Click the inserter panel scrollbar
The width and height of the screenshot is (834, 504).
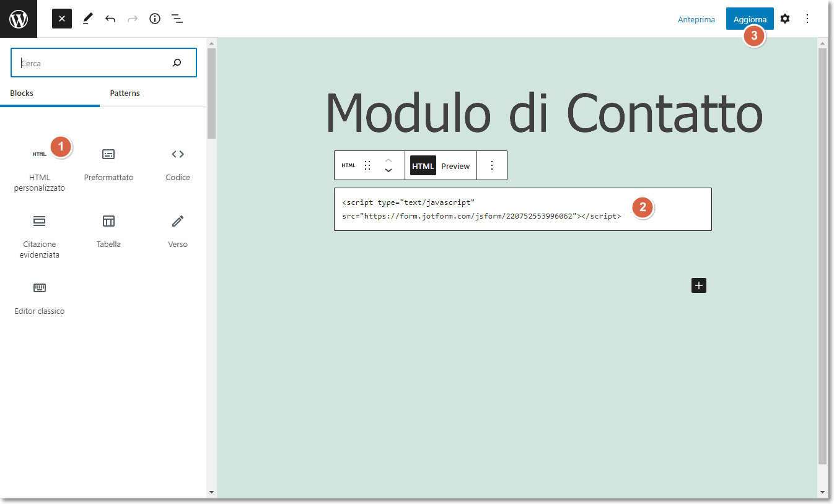click(211, 93)
